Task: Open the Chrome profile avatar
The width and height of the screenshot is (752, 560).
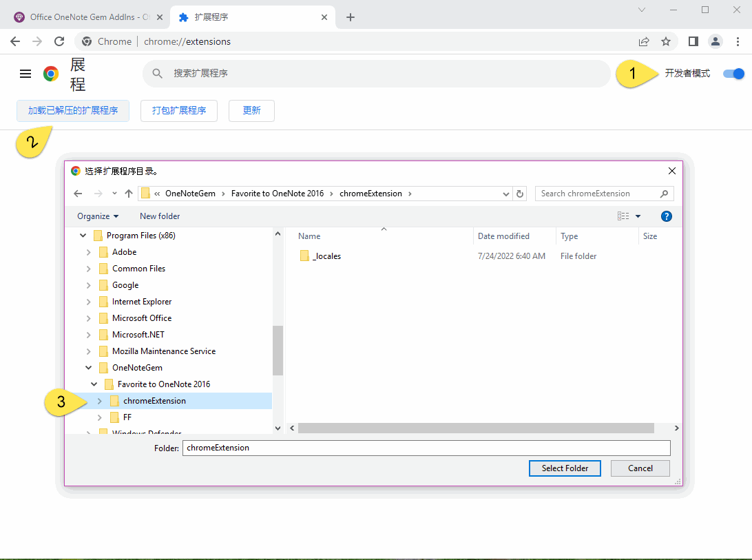Action: pyautogui.click(x=715, y=41)
